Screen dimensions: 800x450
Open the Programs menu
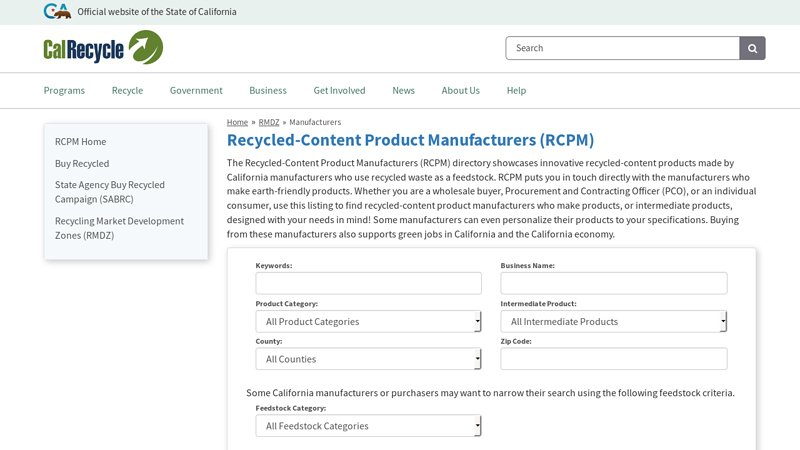[x=64, y=90]
